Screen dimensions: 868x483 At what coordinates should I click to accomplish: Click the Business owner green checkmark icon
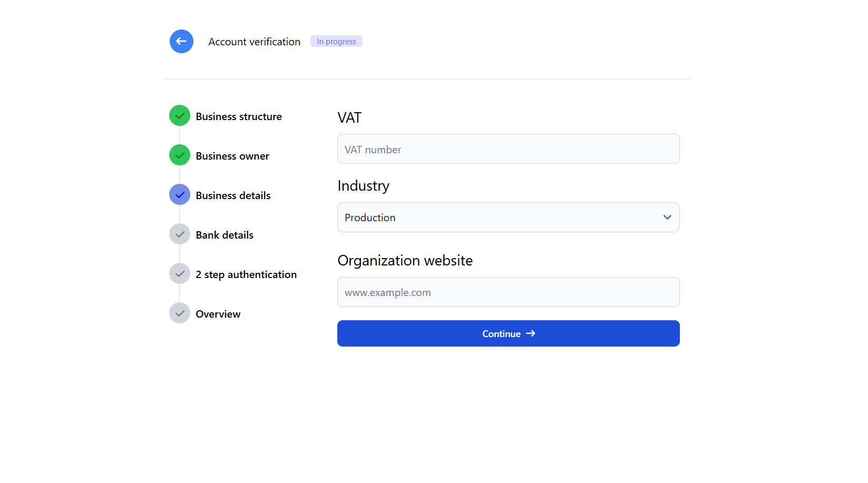pyautogui.click(x=180, y=155)
